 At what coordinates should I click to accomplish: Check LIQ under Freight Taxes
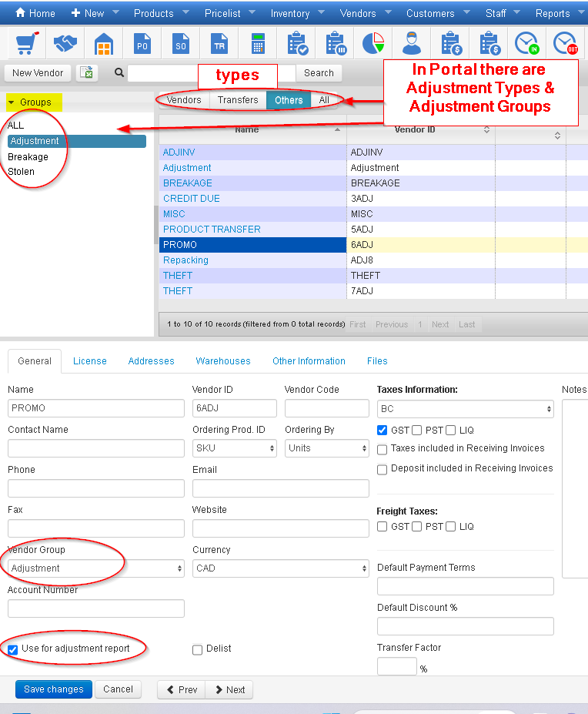pyautogui.click(x=450, y=526)
